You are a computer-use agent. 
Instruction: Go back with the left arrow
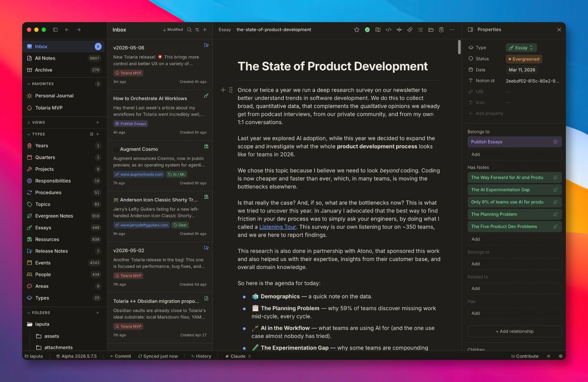pos(67,29)
